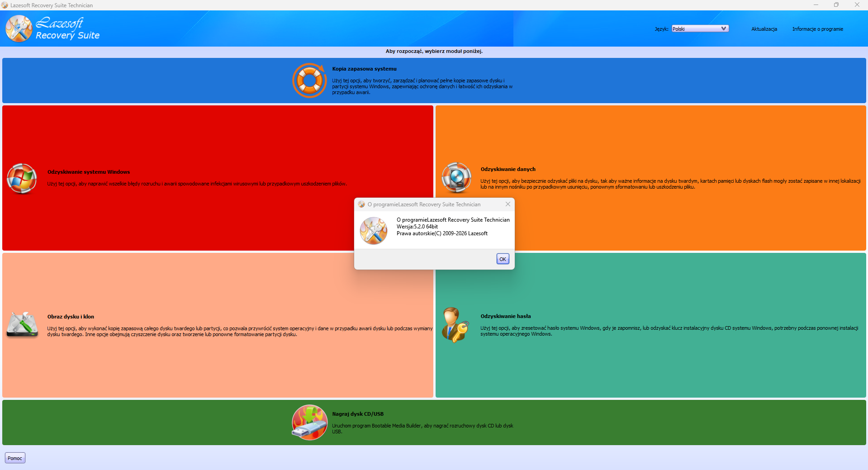Open the system backup lifebuoy icon
The image size is (868, 470).
(x=309, y=81)
